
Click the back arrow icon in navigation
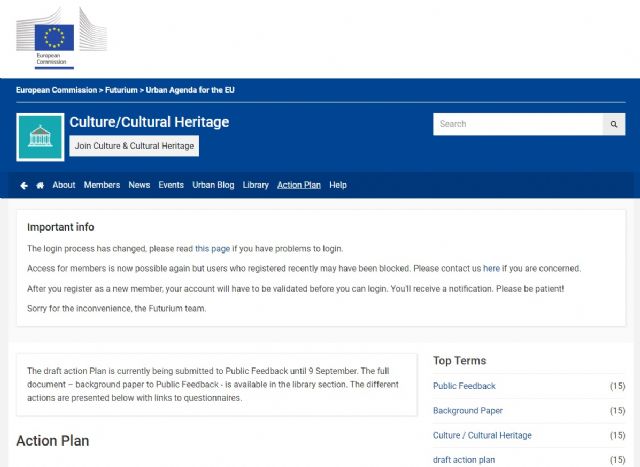(x=24, y=185)
